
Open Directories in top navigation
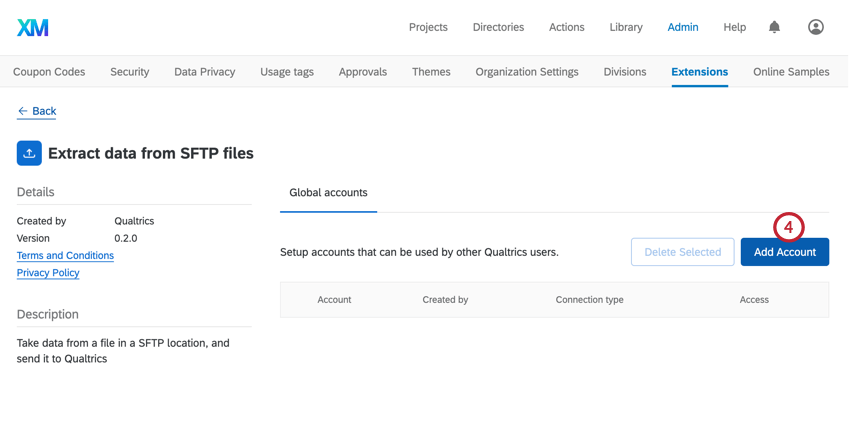[498, 27]
